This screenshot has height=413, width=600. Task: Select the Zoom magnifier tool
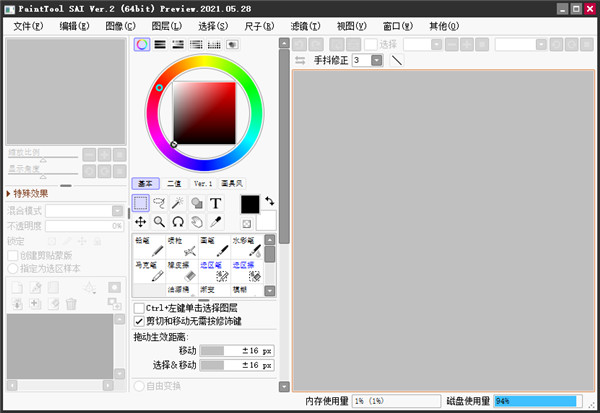pyautogui.click(x=159, y=222)
